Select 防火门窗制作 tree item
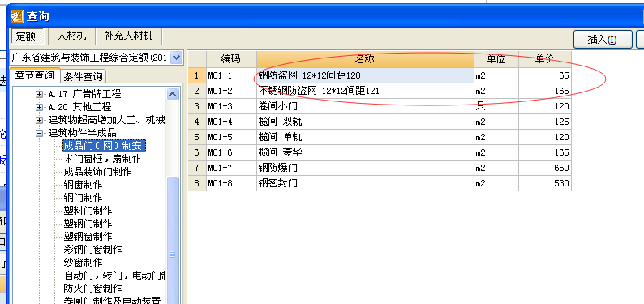This screenshot has height=304, width=644. (x=92, y=289)
